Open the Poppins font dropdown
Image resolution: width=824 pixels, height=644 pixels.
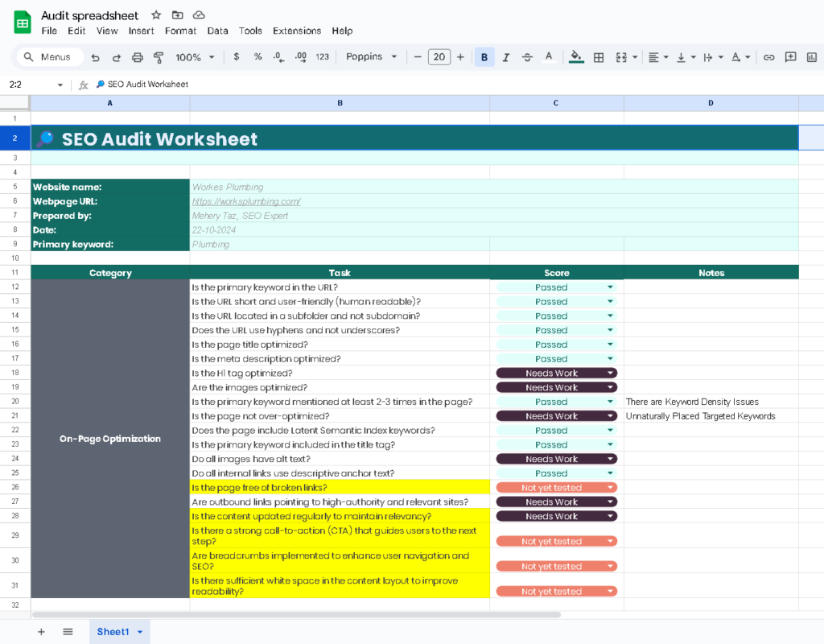coord(371,57)
